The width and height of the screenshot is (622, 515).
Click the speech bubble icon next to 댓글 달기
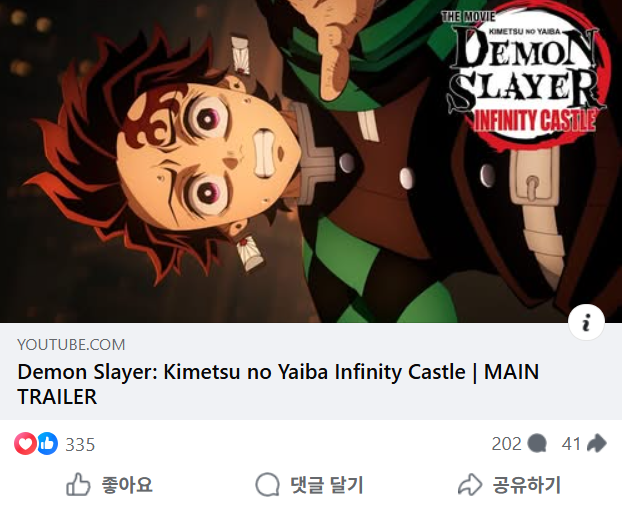[x=267, y=484]
